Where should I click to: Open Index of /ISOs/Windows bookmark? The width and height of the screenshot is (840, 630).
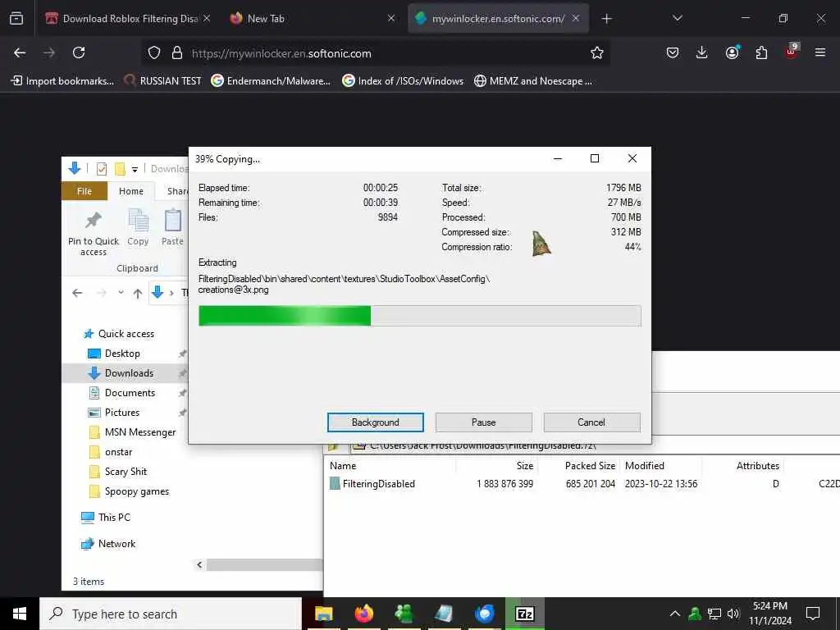click(x=403, y=81)
